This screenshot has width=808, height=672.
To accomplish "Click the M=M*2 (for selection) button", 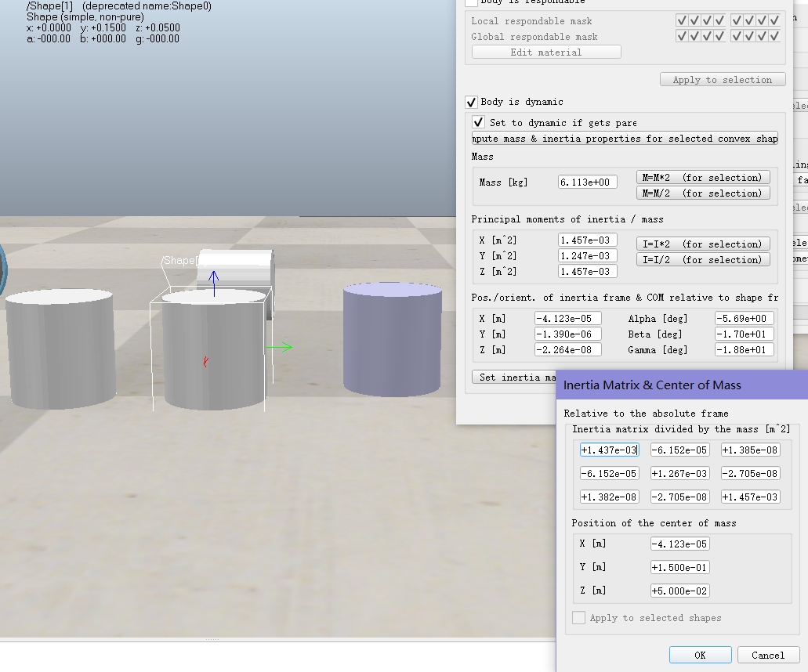I will pos(702,178).
